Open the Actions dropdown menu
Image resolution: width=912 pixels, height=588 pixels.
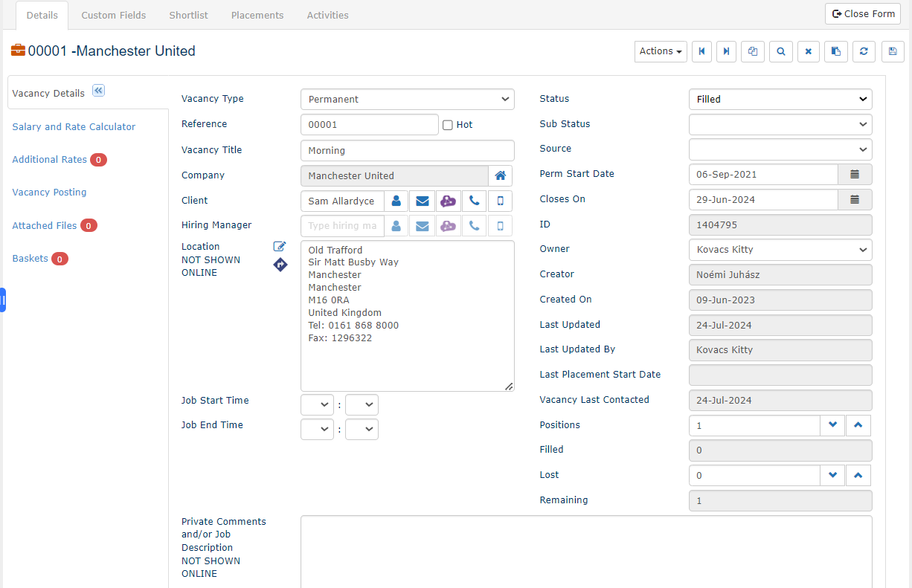[x=661, y=51]
